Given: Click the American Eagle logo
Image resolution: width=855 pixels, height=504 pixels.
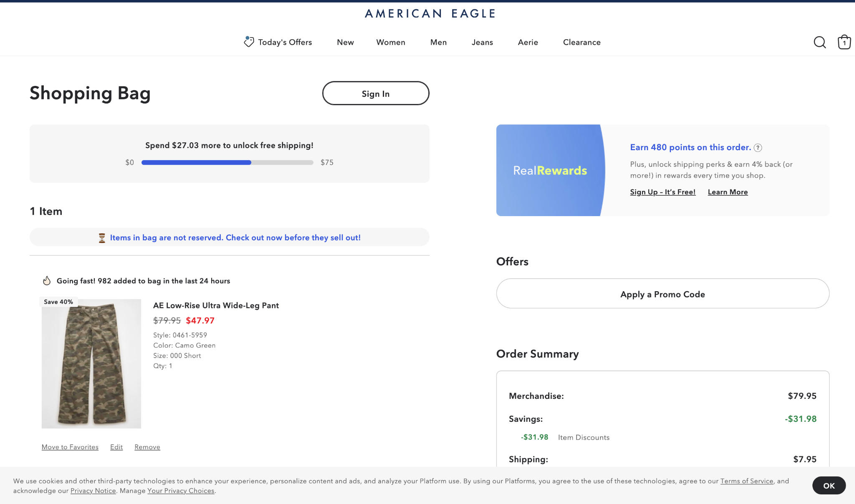Looking at the screenshot, I should [x=430, y=14].
